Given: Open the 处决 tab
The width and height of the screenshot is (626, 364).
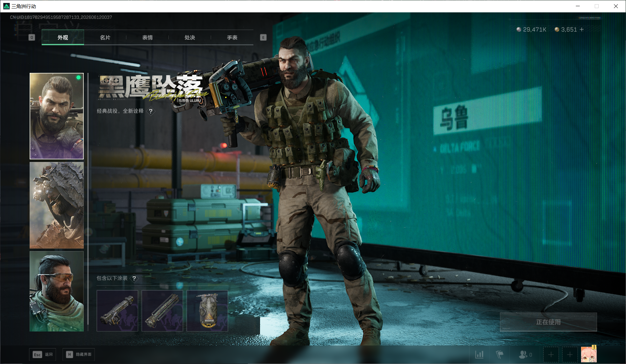Looking at the screenshot, I should (x=190, y=37).
